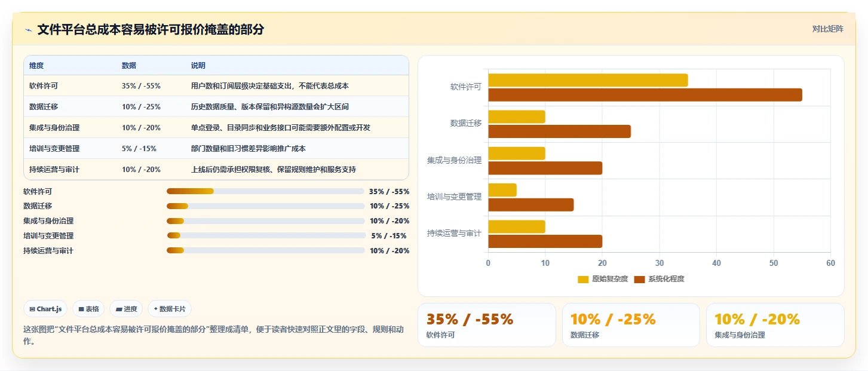This screenshot has height=371, width=868.
Task: Click the 集成与身份治理 chart axis label
Action: pyautogui.click(x=454, y=161)
